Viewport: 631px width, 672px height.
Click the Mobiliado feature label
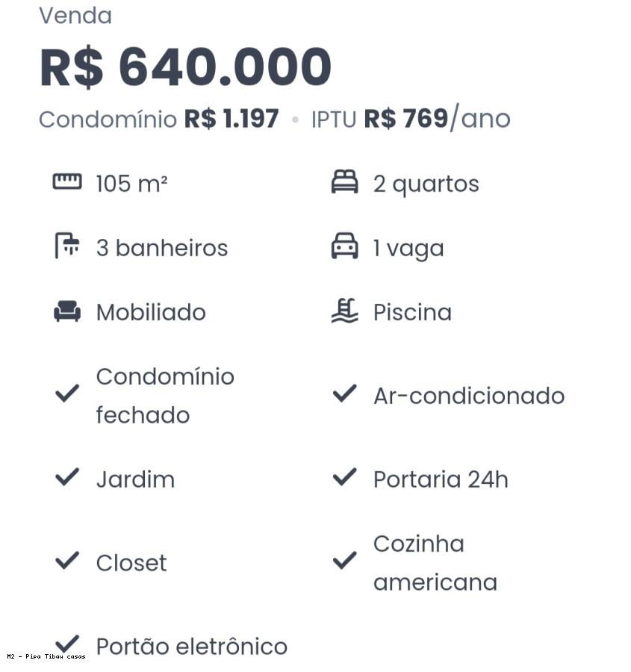tap(151, 312)
